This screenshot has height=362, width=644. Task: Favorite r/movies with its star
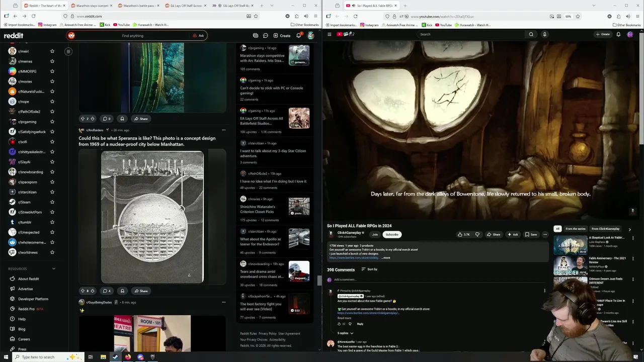tap(52, 81)
